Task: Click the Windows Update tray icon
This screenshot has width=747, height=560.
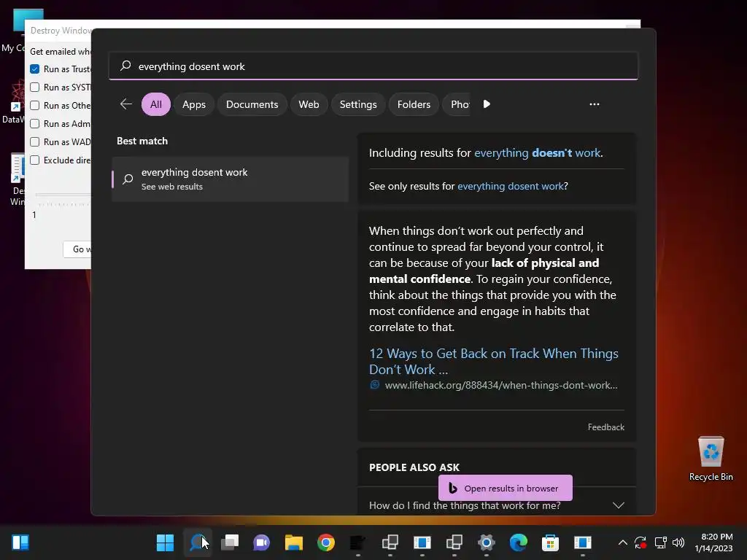Action: tap(640, 542)
